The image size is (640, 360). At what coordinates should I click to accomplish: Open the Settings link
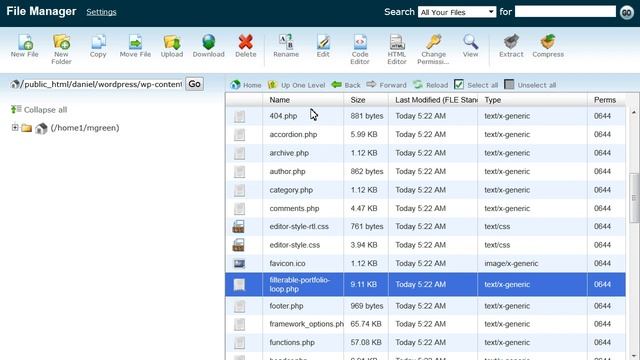click(101, 12)
